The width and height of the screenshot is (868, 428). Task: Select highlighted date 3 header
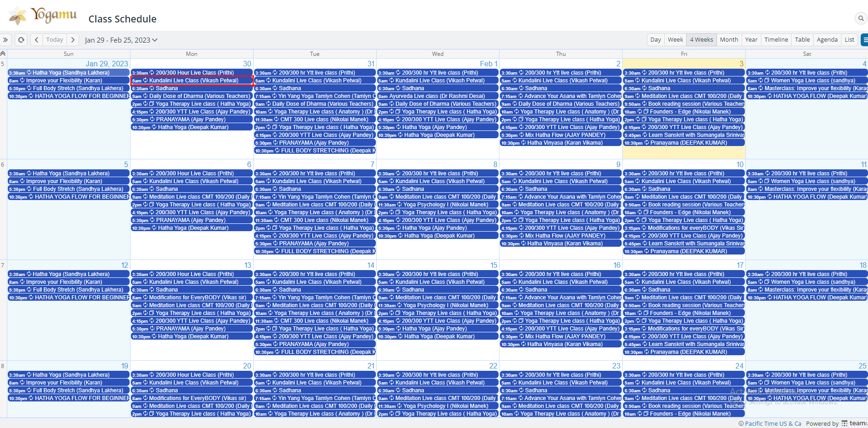(x=741, y=64)
